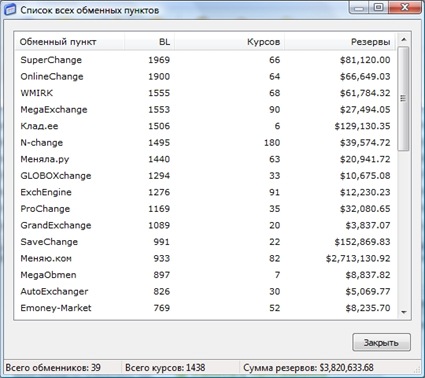Image resolution: width=425 pixels, height=378 pixels.
Task: Close the window with the X button
Action: (x=405, y=7)
